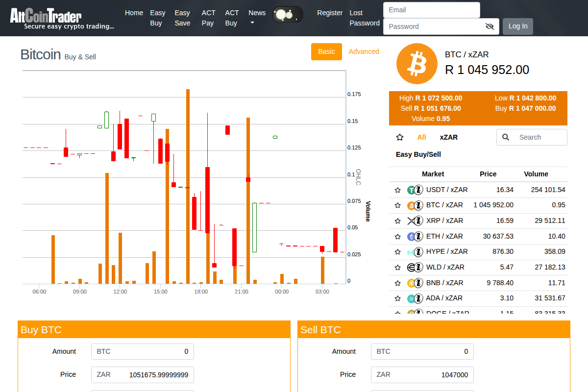Sort market list by Price column header
Image resolution: width=588 pixels, height=392 pixels.
coord(488,174)
